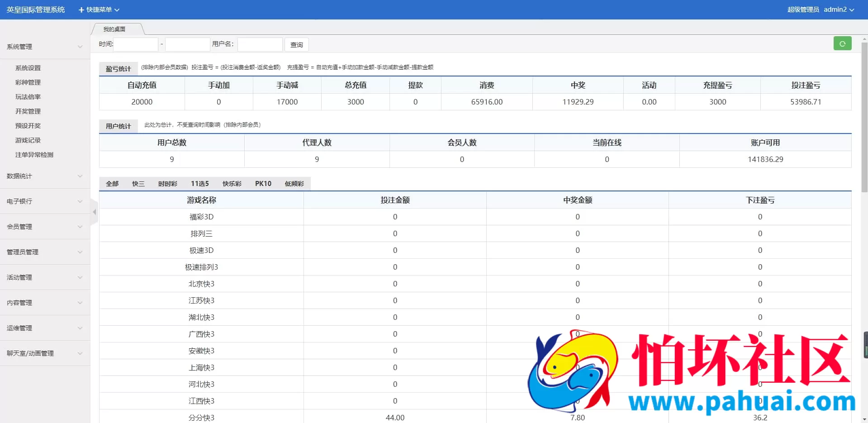Click the green refresh icon
Viewport: 868px width, 423px height.
click(x=842, y=43)
